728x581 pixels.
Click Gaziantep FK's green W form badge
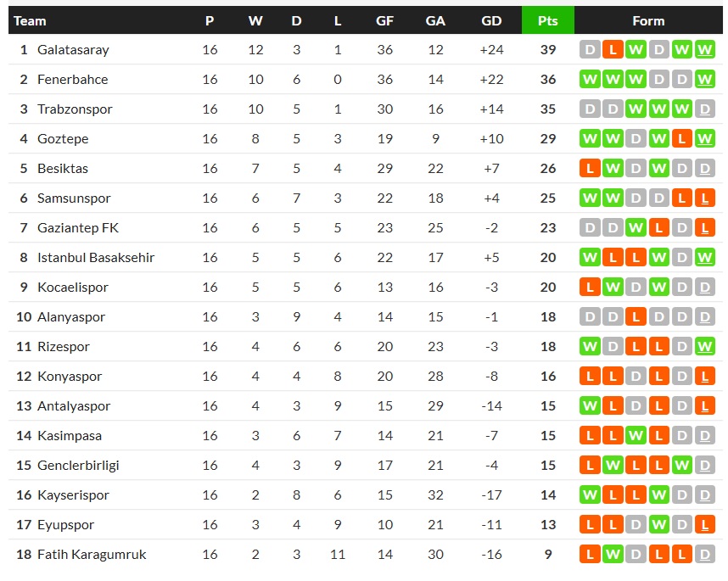(636, 228)
